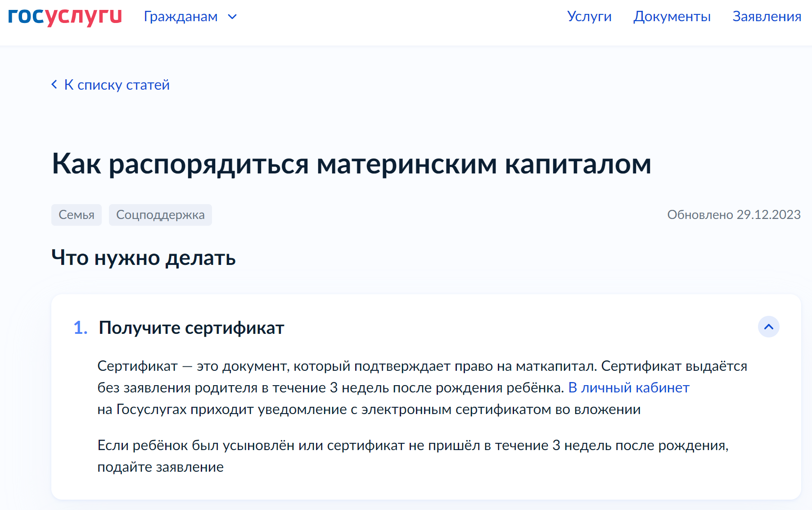812x510 pixels.
Task: Click the Что нужно делать heading
Action: coord(144,258)
